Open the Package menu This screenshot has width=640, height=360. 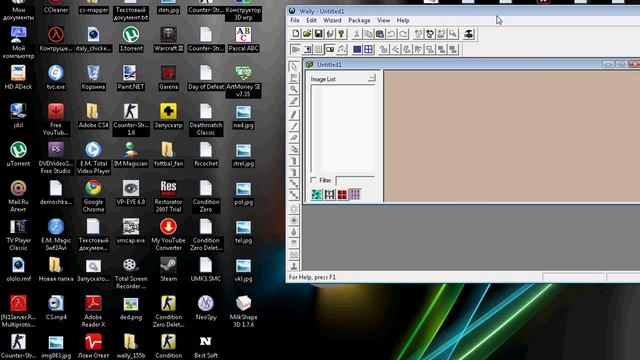tap(359, 20)
